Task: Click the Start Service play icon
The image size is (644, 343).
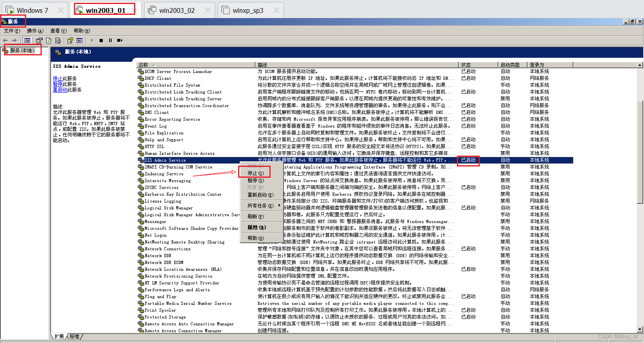Action: tap(92, 41)
